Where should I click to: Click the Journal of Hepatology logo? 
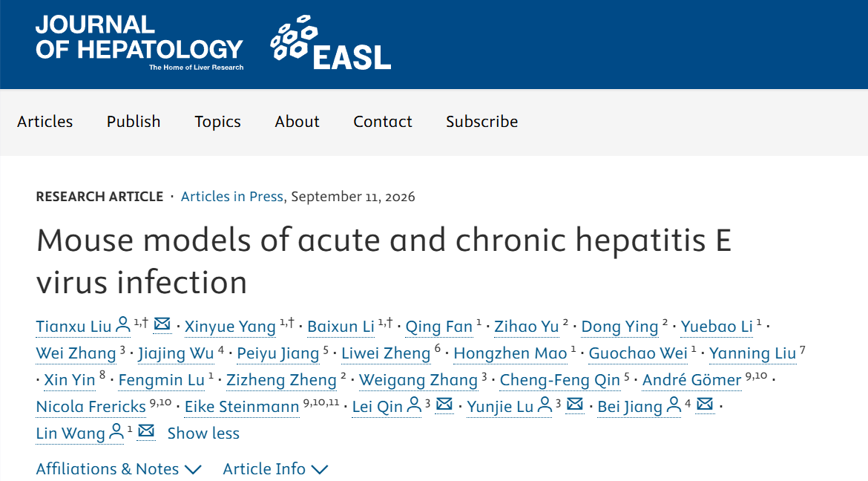(x=139, y=42)
